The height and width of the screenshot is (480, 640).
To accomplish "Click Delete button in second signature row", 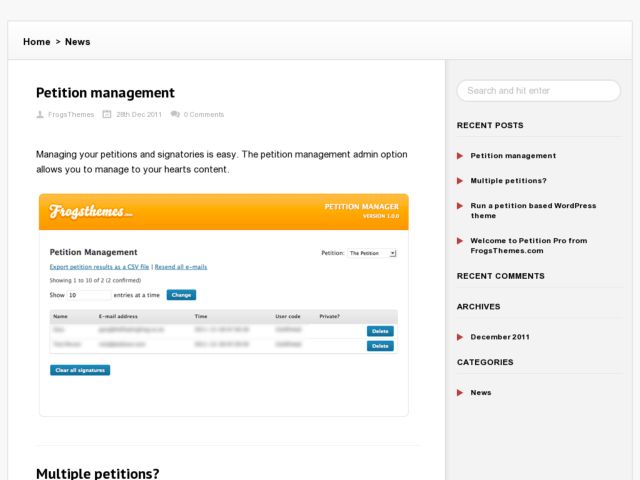I will click(380, 346).
